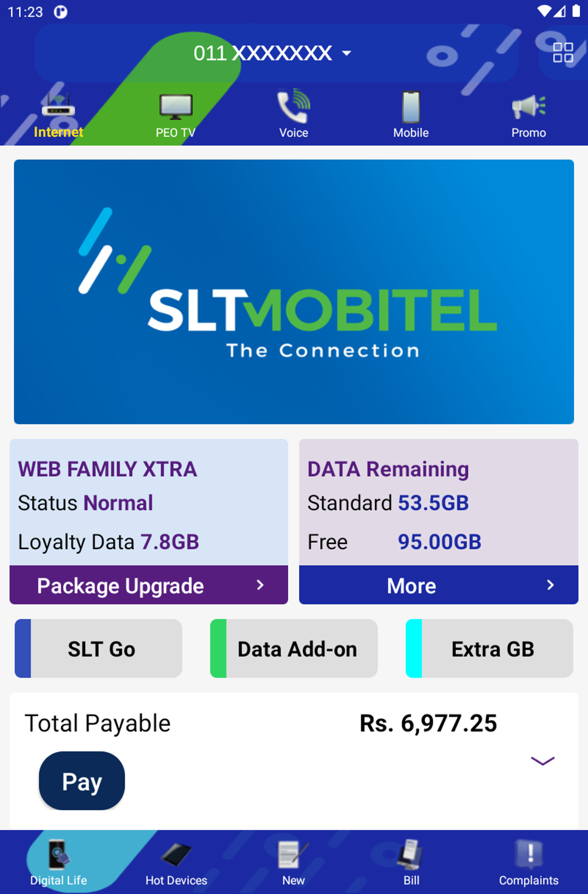Open the grid menu icon
The height and width of the screenshot is (894, 588).
(563, 52)
